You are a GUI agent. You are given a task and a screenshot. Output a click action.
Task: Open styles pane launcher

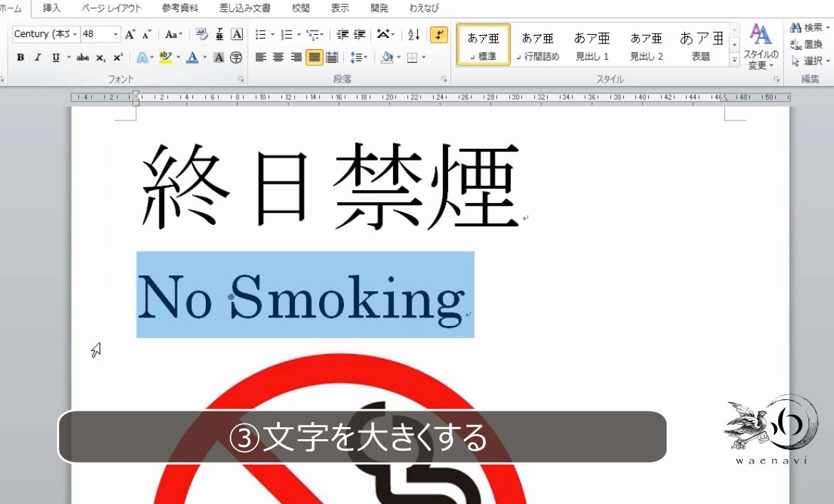[x=776, y=79]
